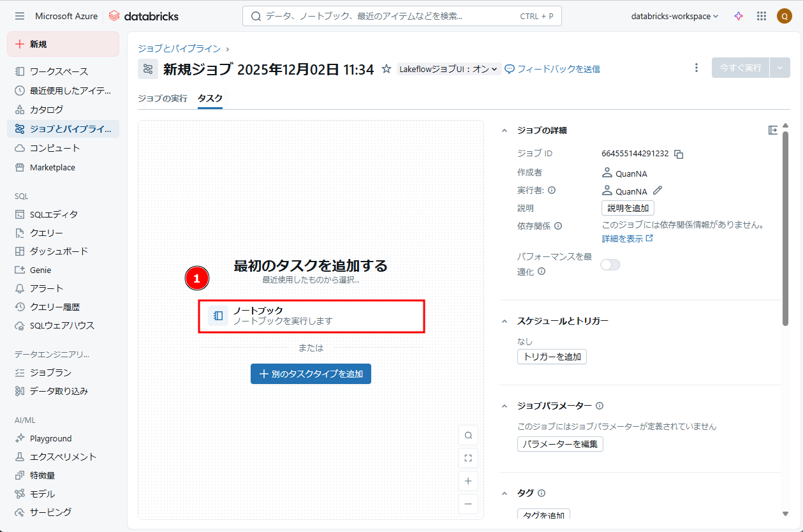Zoom in on the task canvas

tap(468, 481)
